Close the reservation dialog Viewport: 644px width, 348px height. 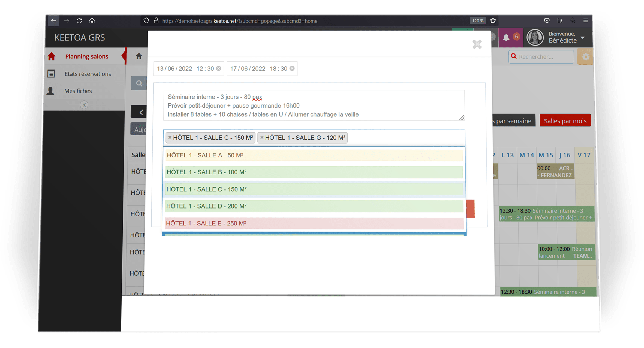(477, 44)
